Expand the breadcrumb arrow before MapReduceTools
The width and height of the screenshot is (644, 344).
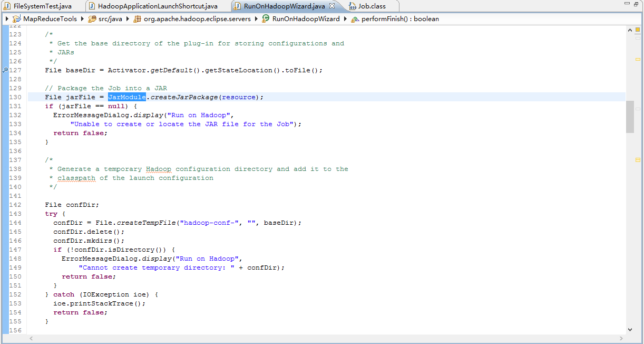[x=7, y=19]
